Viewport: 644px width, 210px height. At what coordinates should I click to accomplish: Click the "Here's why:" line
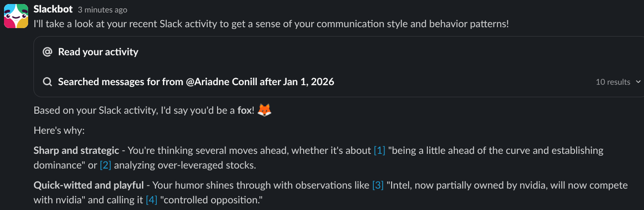pos(59,131)
